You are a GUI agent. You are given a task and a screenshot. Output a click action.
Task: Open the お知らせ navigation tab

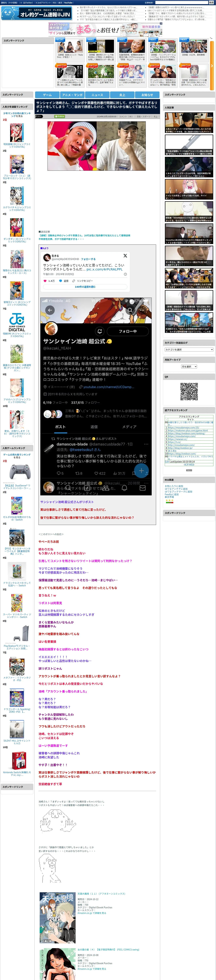tap(147, 95)
